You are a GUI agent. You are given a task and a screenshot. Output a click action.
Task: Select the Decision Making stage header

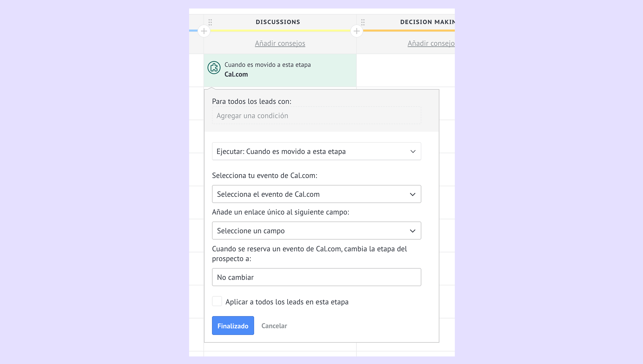pyautogui.click(x=427, y=22)
